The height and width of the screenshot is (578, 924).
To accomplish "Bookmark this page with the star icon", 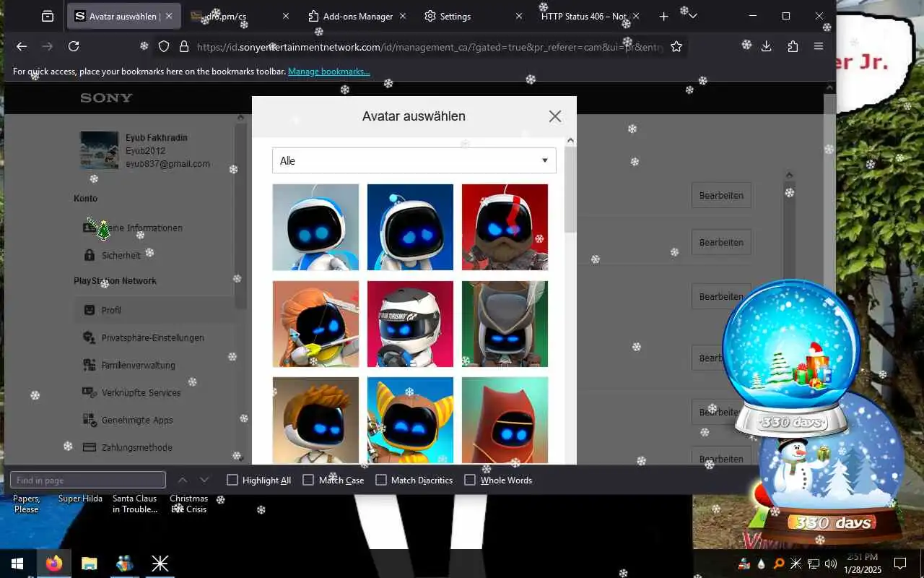I will click(x=676, y=46).
